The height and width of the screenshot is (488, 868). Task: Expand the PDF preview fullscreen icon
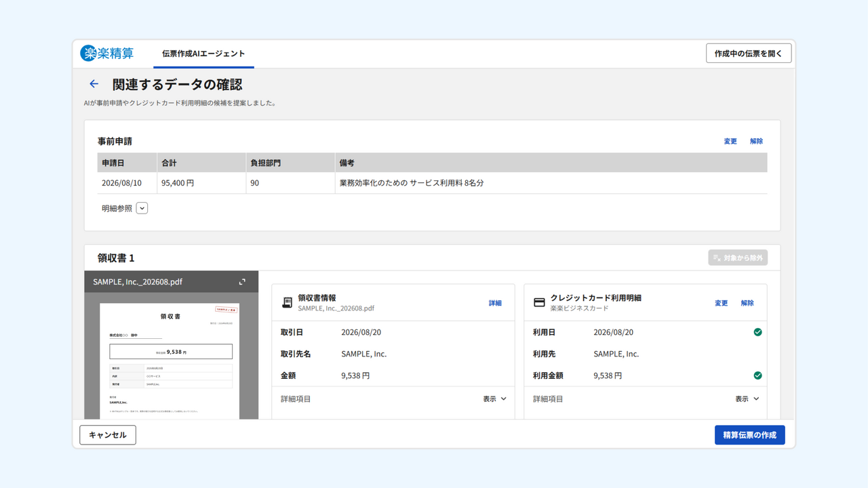(x=242, y=282)
